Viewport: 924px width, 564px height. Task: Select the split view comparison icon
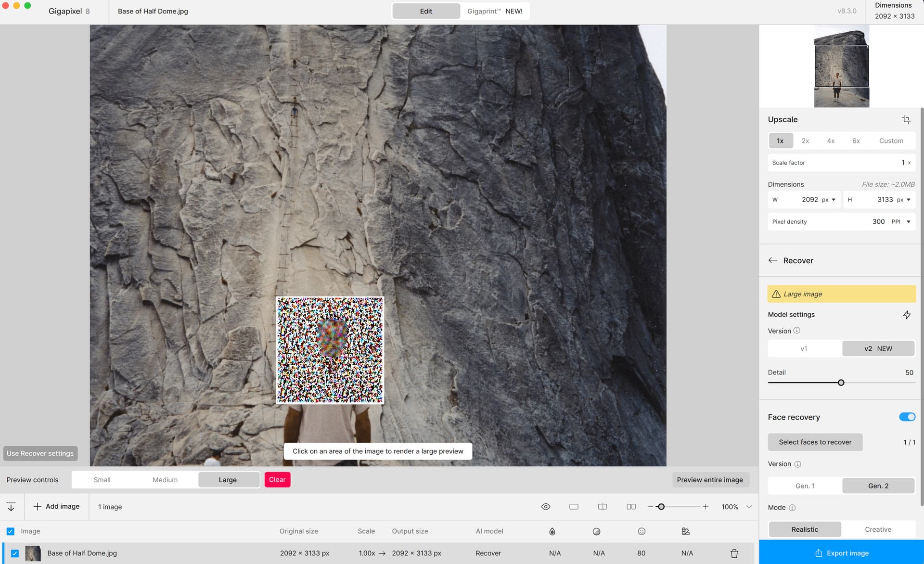603,507
